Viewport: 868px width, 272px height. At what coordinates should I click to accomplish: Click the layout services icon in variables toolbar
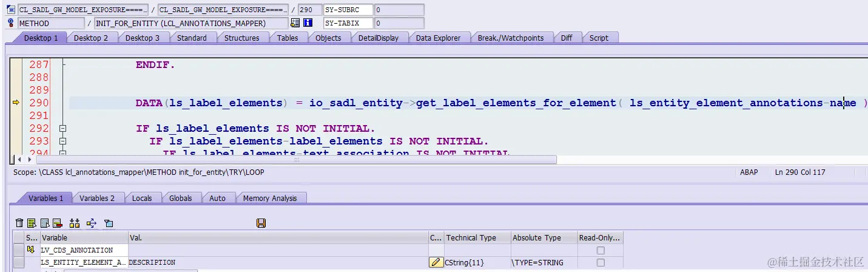[x=109, y=223]
